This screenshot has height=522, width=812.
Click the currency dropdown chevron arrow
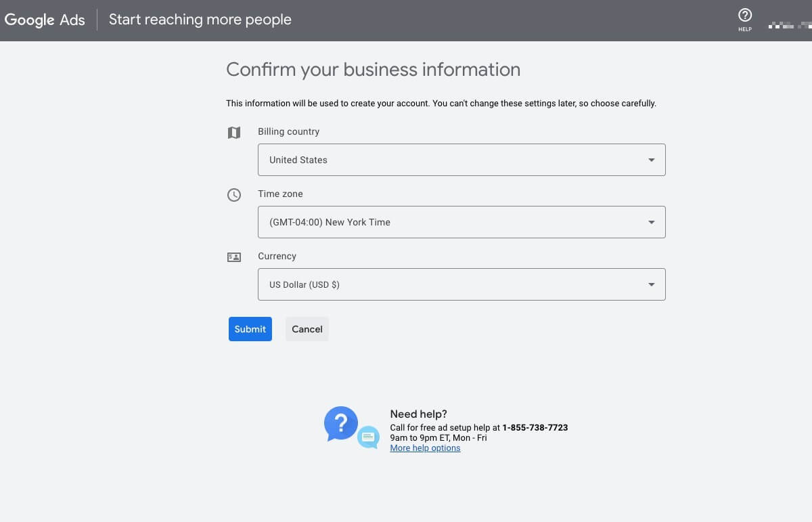point(651,284)
